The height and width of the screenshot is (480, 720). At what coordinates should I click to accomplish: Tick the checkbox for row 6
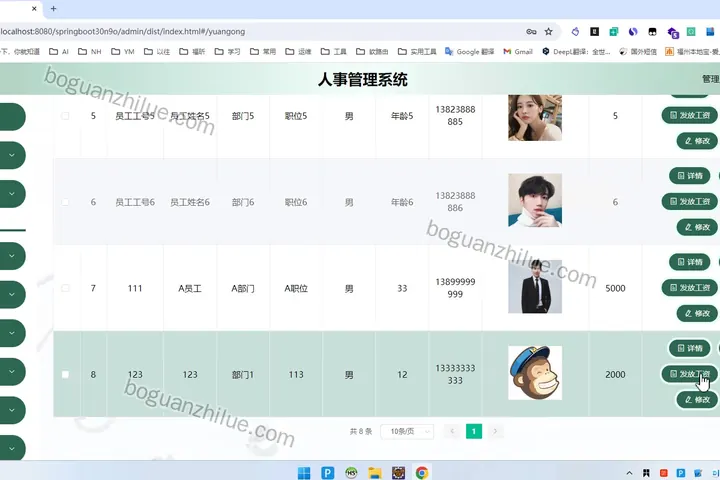tap(65, 202)
